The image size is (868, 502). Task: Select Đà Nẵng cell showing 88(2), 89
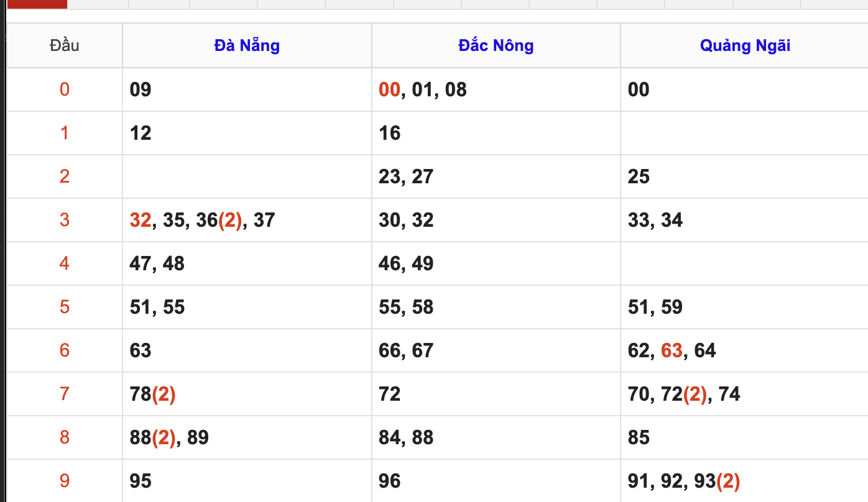169,437
